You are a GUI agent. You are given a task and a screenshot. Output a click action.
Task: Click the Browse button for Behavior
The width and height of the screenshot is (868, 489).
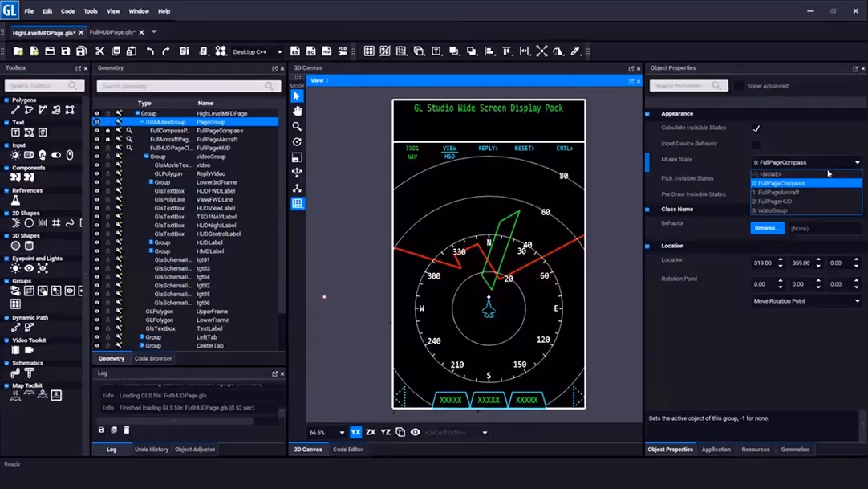[767, 228]
